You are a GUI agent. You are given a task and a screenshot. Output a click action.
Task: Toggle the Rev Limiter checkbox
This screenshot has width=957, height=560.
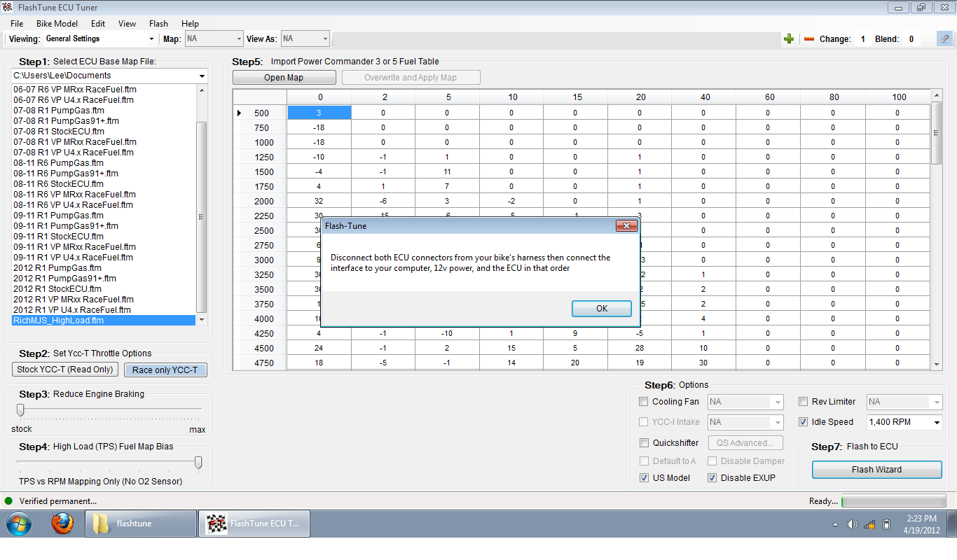(803, 401)
